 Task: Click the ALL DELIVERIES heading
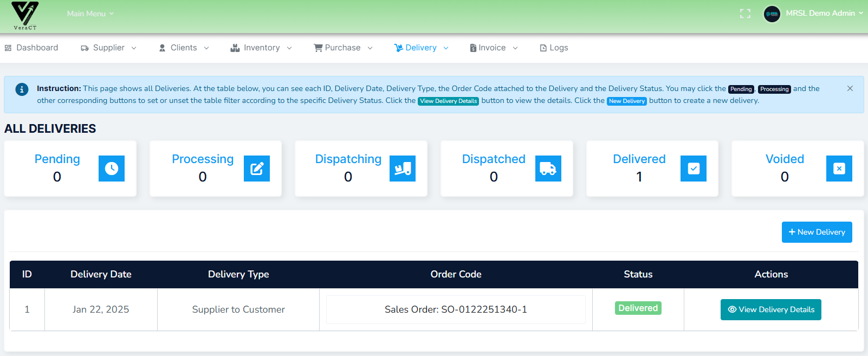point(50,128)
